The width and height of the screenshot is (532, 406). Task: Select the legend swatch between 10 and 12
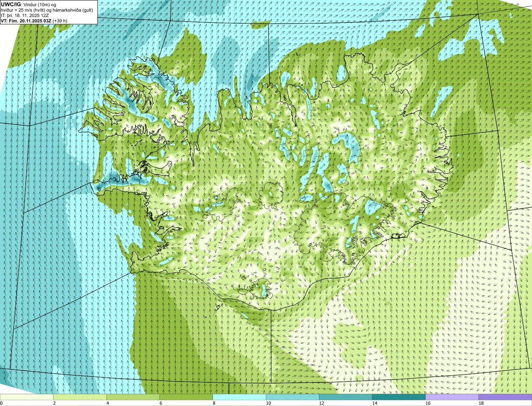click(293, 397)
